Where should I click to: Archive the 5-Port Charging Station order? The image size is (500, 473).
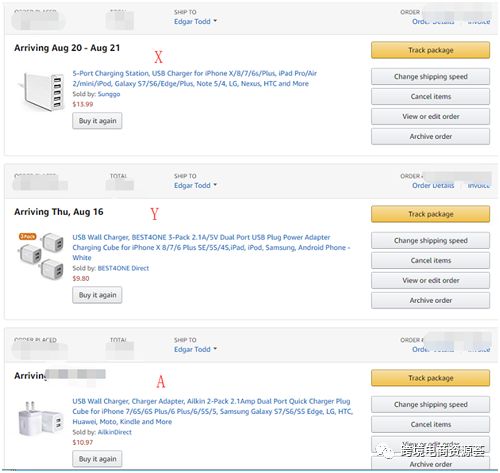[x=430, y=136]
